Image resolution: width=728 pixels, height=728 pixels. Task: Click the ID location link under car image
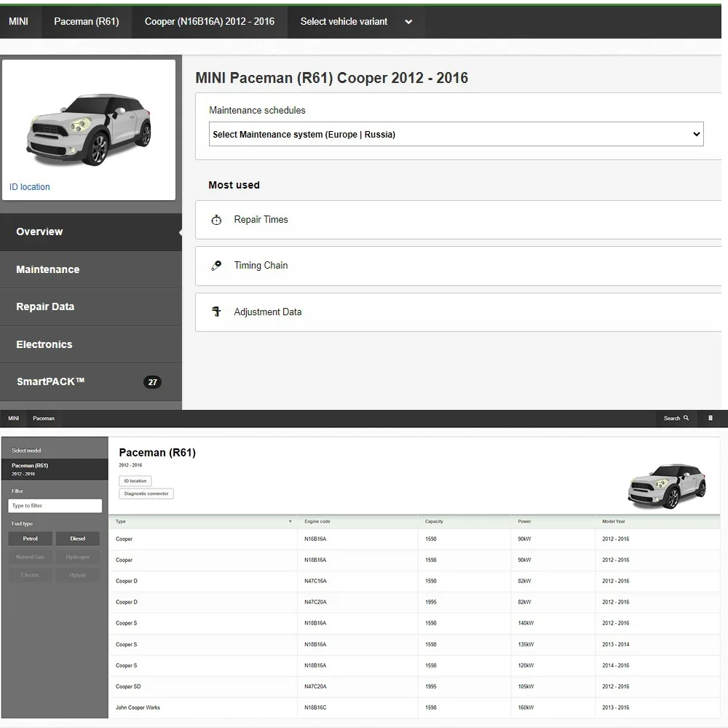(30, 187)
